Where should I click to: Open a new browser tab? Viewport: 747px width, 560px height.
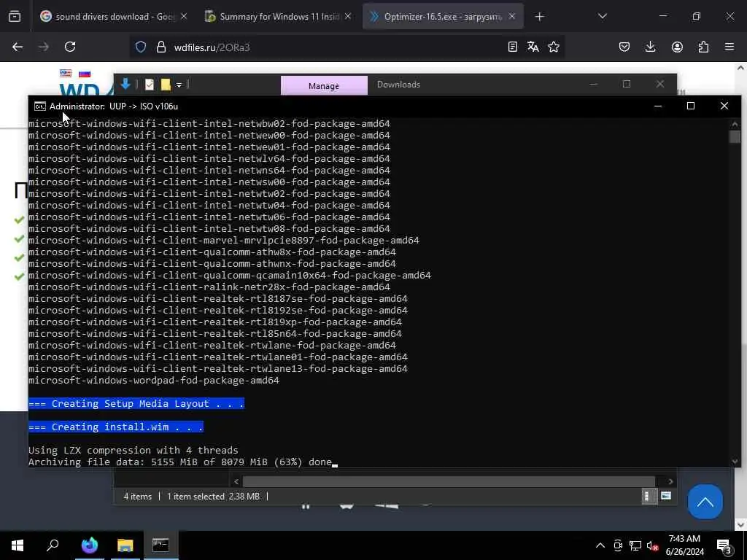point(539,17)
